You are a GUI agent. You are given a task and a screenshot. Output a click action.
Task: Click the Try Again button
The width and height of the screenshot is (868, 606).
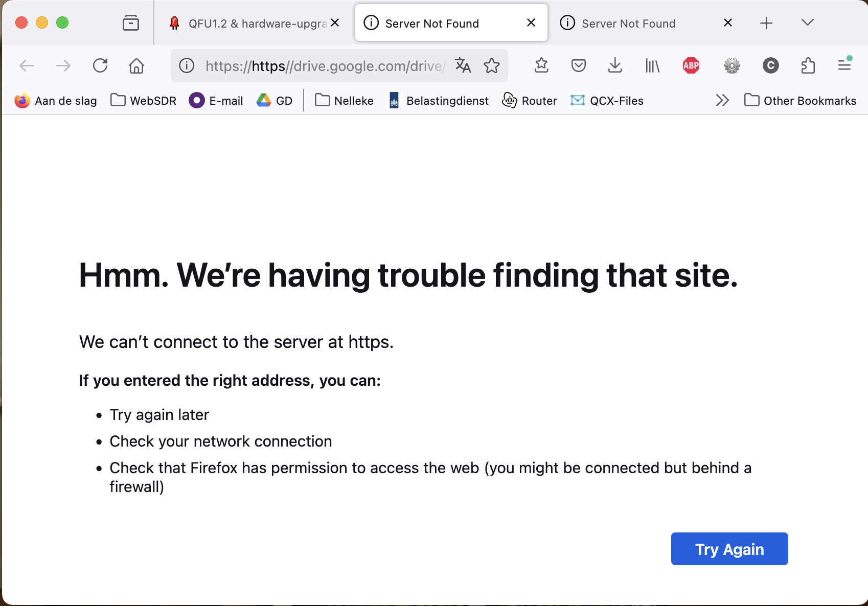[x=729, y=549]
